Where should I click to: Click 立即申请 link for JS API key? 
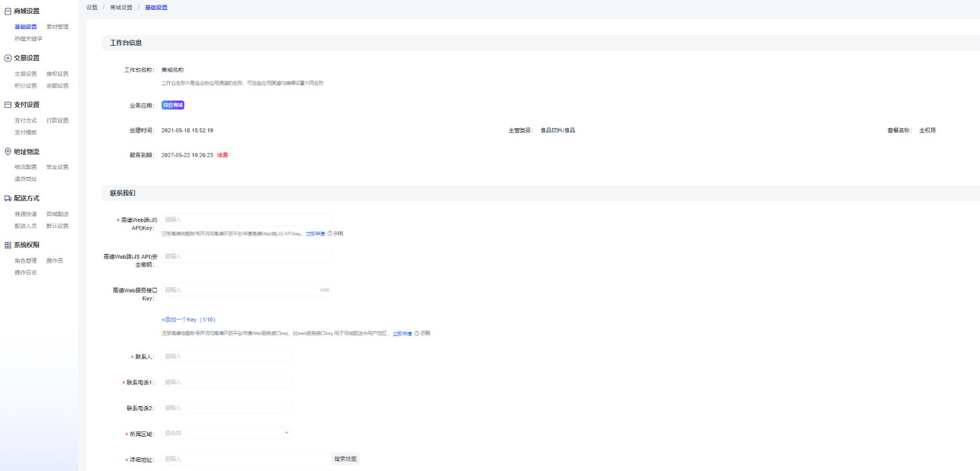click(315, 234)
